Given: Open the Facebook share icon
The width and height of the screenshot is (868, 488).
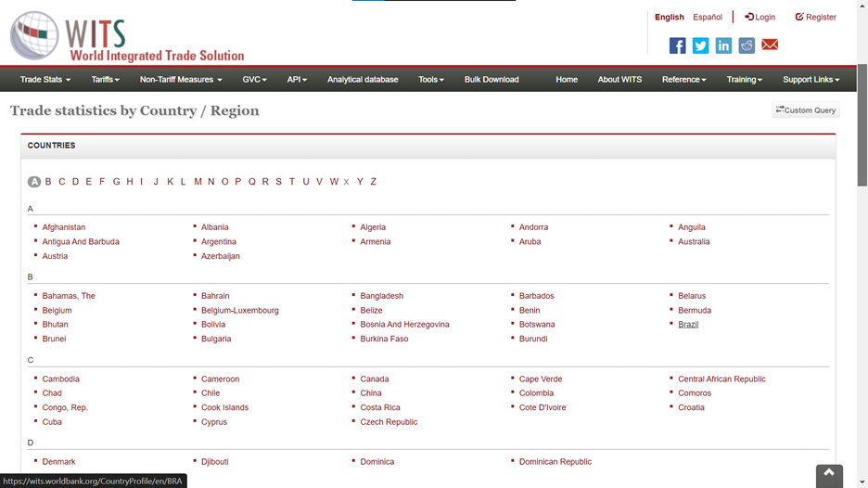Looking at the screenshot, I should click(x=678, y=45).
